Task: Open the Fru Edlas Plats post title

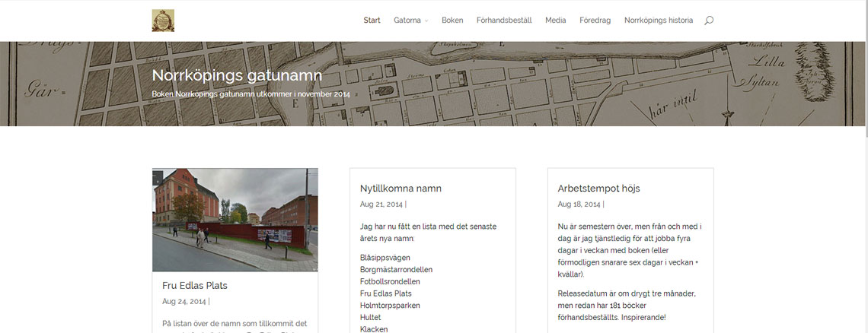Action: click(195, 286)
